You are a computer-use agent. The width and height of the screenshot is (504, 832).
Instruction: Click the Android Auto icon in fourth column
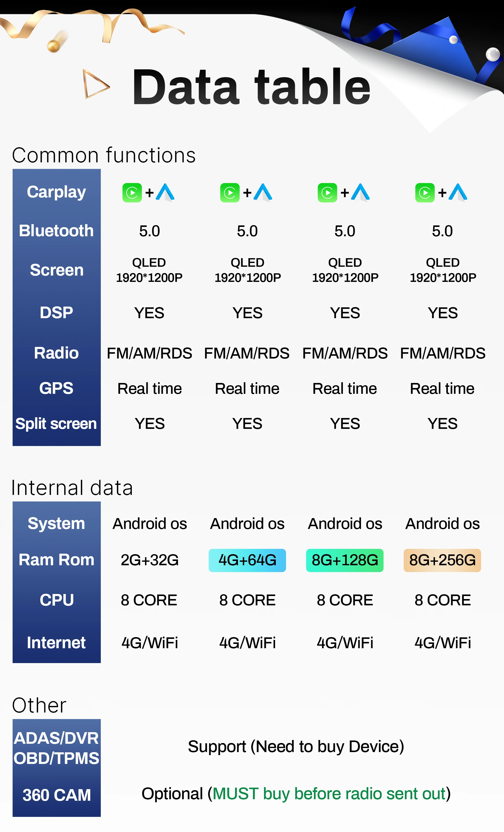(x=458, y=192)
